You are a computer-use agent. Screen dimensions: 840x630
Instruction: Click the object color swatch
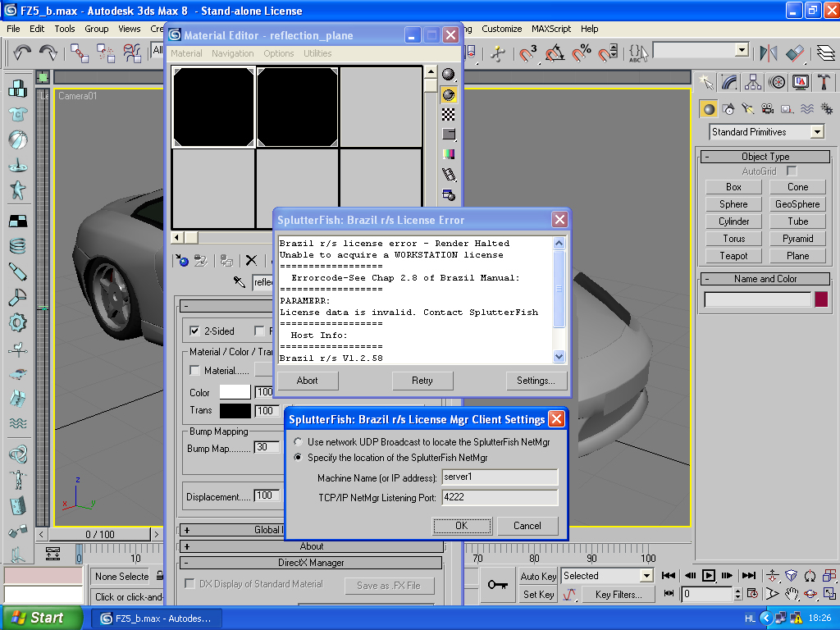(x=821, y=300)
